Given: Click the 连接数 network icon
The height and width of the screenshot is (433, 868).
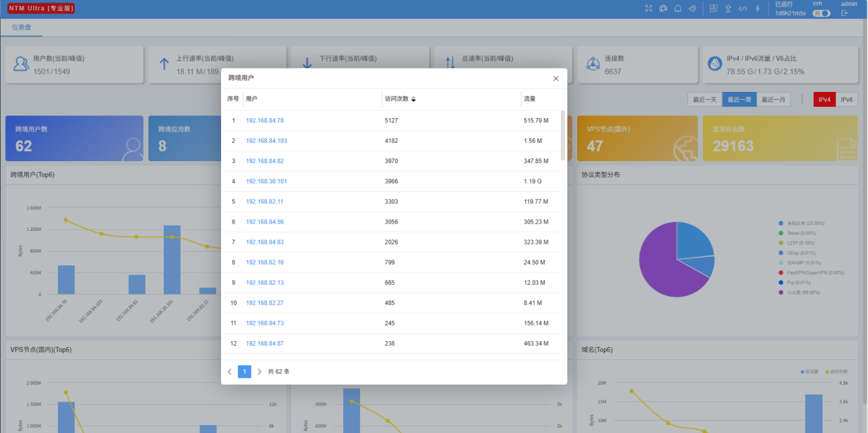Looking at the screenshot, I should [593, 64].
